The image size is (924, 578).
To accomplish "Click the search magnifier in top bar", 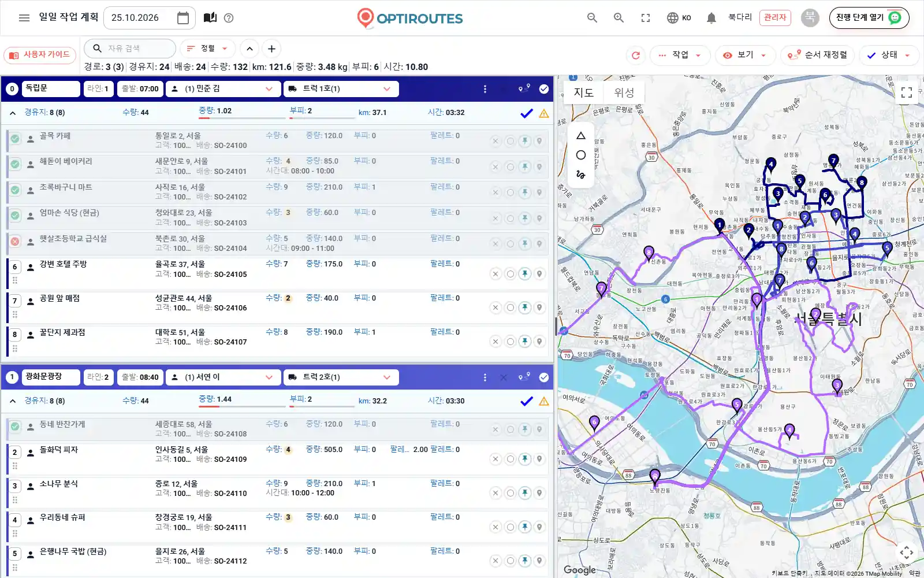I will point(592,18).
